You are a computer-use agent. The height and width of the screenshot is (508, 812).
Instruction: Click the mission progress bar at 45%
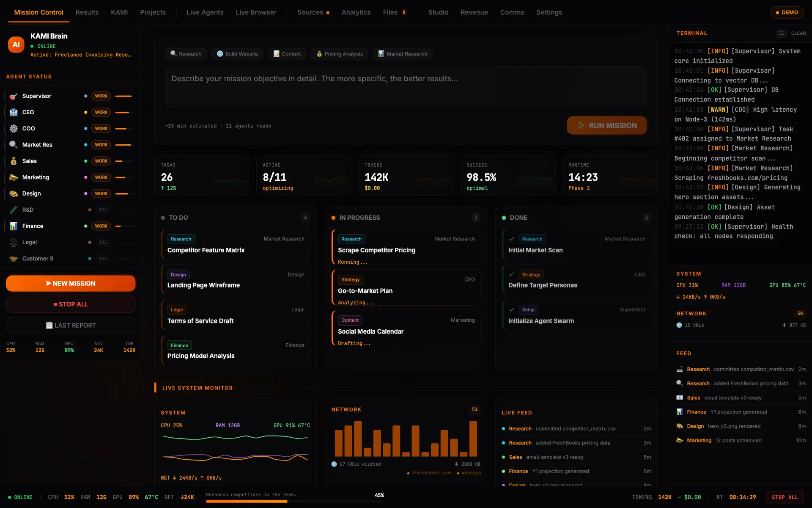pos(295,501)
